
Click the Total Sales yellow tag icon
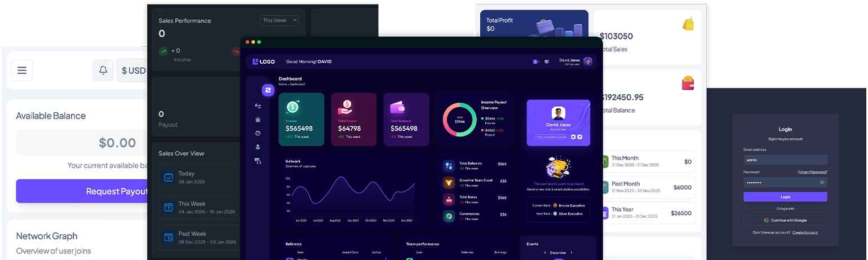pos(688,24)
